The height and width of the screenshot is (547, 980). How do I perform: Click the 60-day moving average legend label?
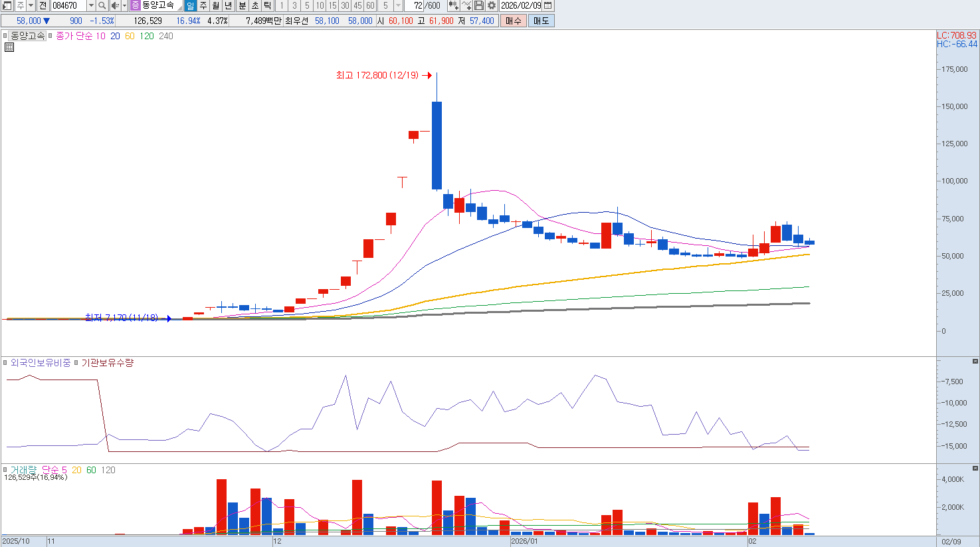pos(130,36)
